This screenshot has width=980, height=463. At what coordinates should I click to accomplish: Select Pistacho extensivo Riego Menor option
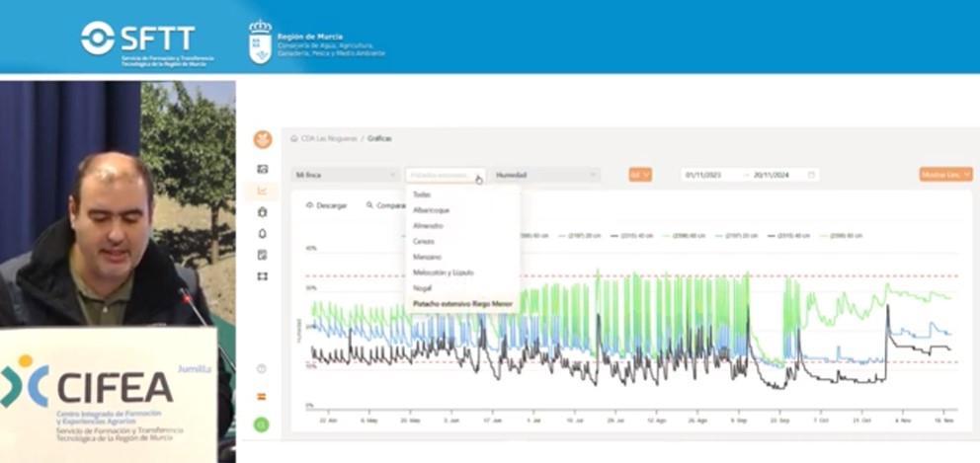(x=462, y=304)
